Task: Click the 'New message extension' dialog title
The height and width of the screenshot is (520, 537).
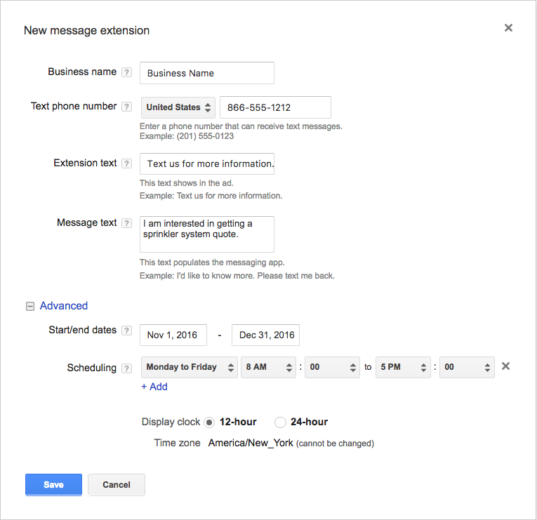Action: [x=87, y=30]
